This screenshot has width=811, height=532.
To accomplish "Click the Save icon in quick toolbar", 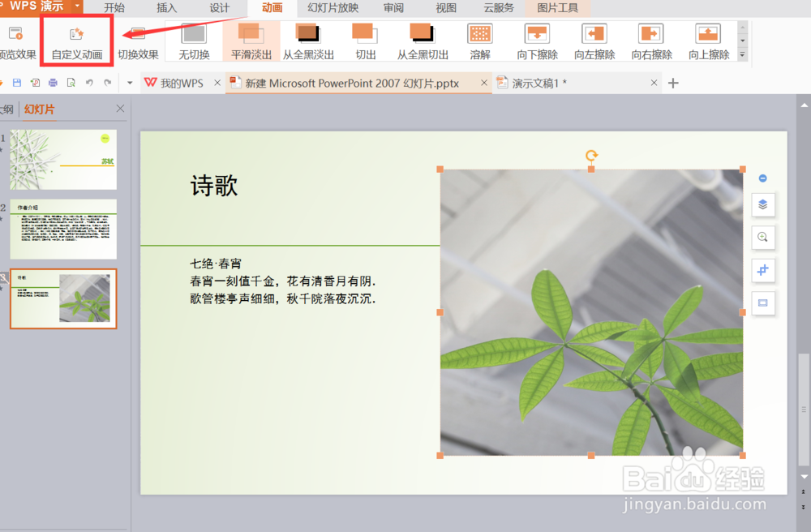I will [17, 83].
